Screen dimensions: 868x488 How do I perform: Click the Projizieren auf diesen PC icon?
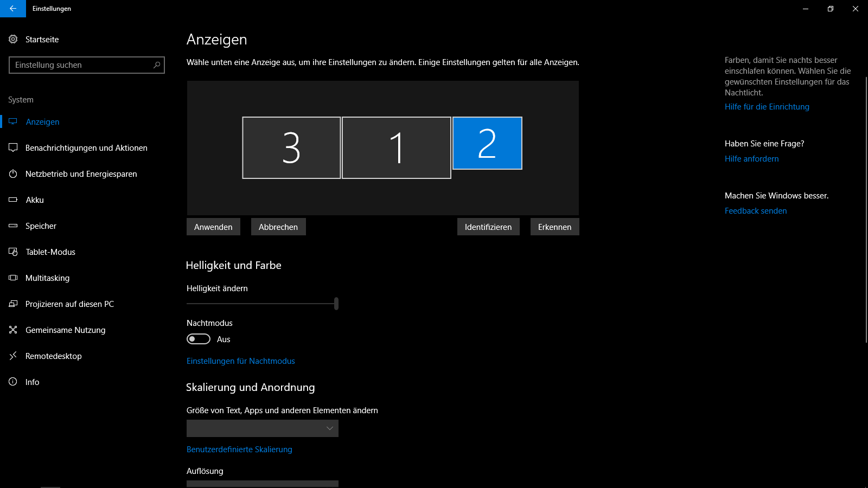13,304
